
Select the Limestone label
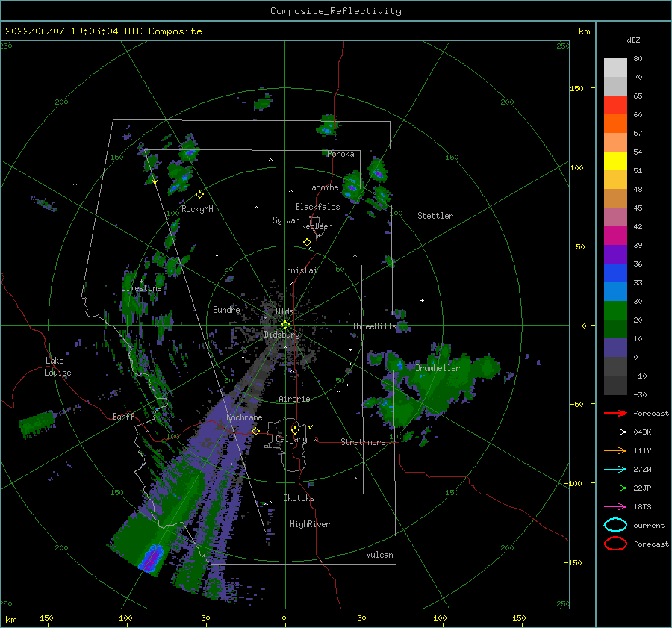(141, 288)
